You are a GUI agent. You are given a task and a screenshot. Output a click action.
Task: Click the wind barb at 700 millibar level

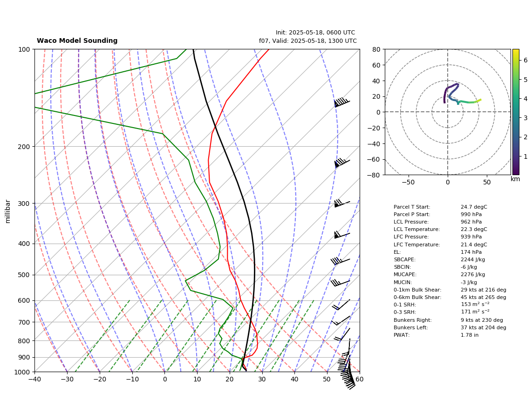pos(341,320)
